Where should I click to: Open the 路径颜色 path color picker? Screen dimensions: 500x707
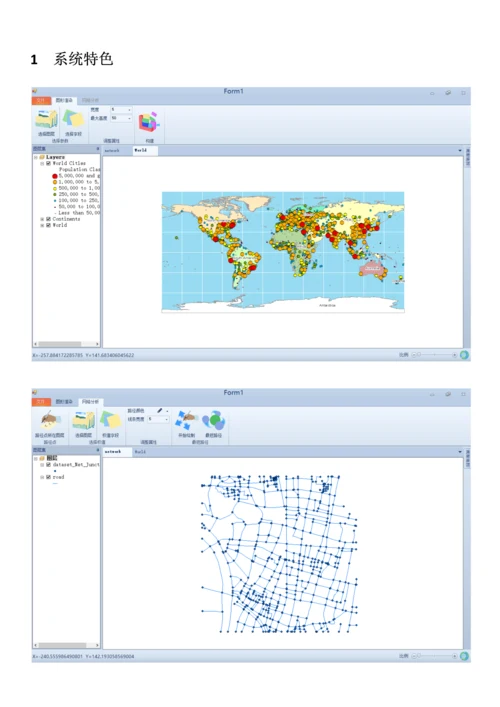pyautogui.click(x=161, y=411)
